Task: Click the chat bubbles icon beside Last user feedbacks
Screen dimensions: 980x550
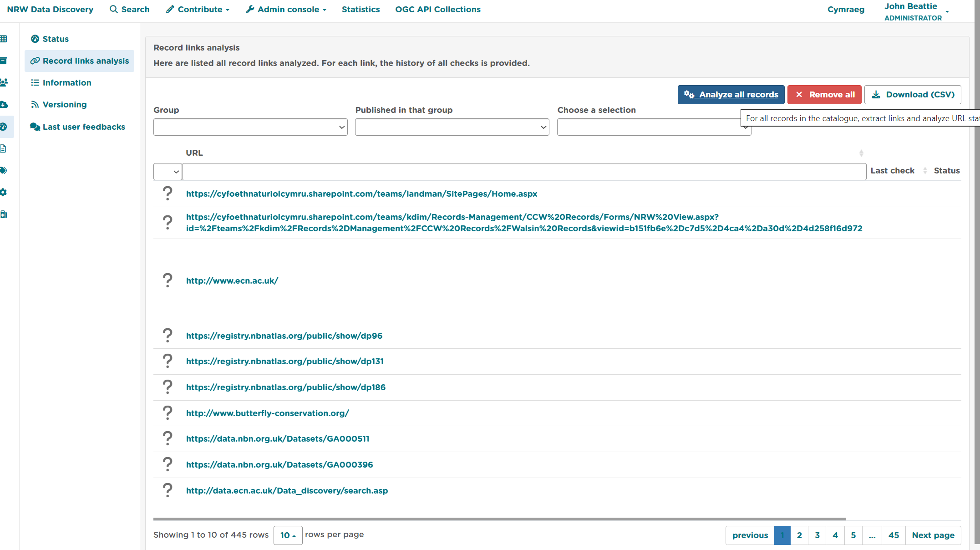Action: 35,127
